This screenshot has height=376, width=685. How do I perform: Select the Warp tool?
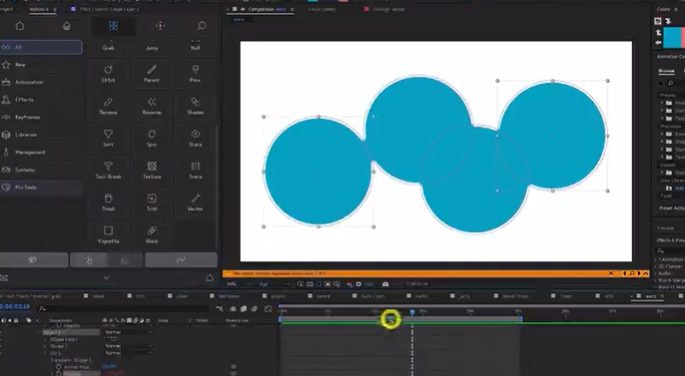[152, 235]
